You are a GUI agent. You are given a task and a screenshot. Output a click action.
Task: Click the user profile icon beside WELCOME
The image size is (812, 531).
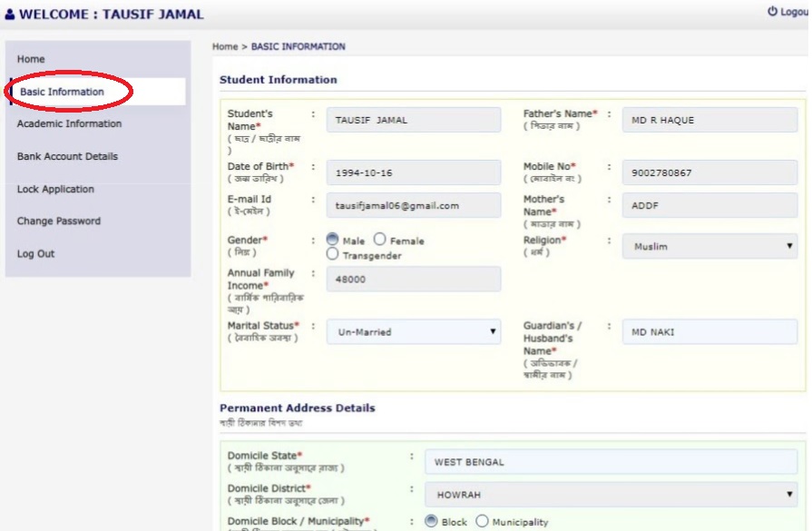tap(9, 14)
